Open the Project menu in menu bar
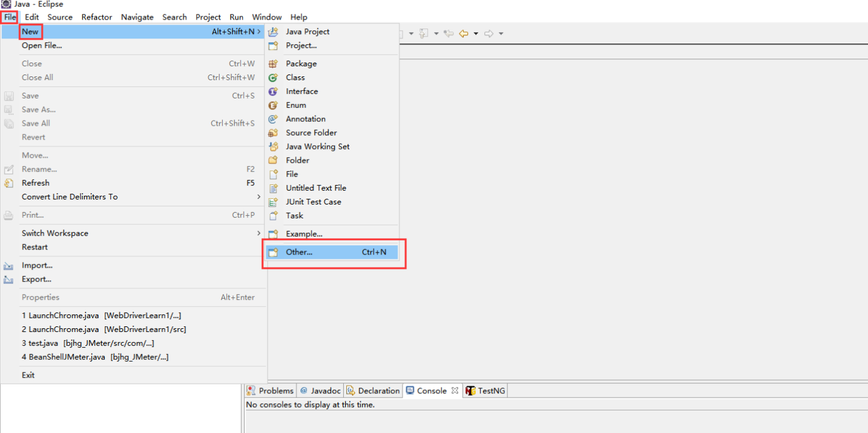The image size is (868, 433). 208,17
